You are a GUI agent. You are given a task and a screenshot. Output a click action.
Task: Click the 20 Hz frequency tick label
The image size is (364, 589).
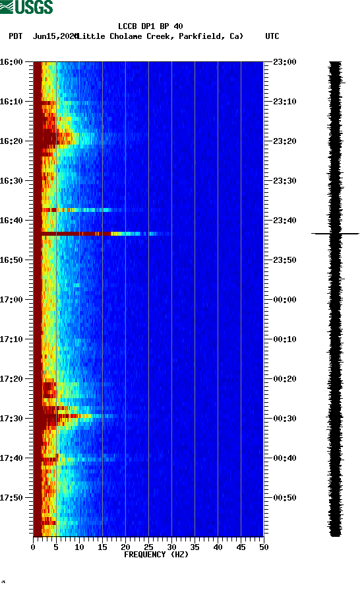point(125,547)
